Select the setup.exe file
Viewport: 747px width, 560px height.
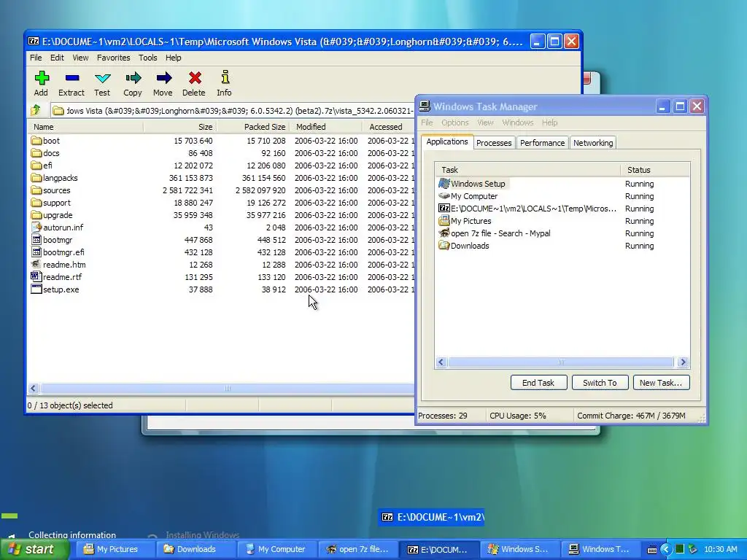click(x=55, y=289)
